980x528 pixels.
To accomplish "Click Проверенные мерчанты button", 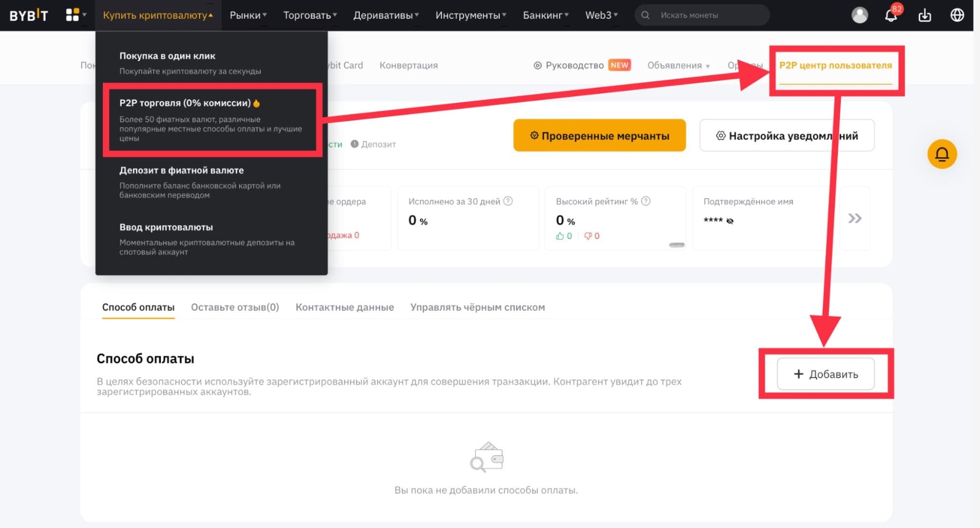I will click(600, 136).
